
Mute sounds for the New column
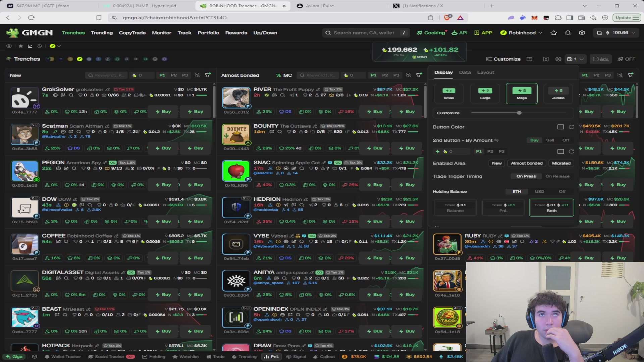(197, 75)
